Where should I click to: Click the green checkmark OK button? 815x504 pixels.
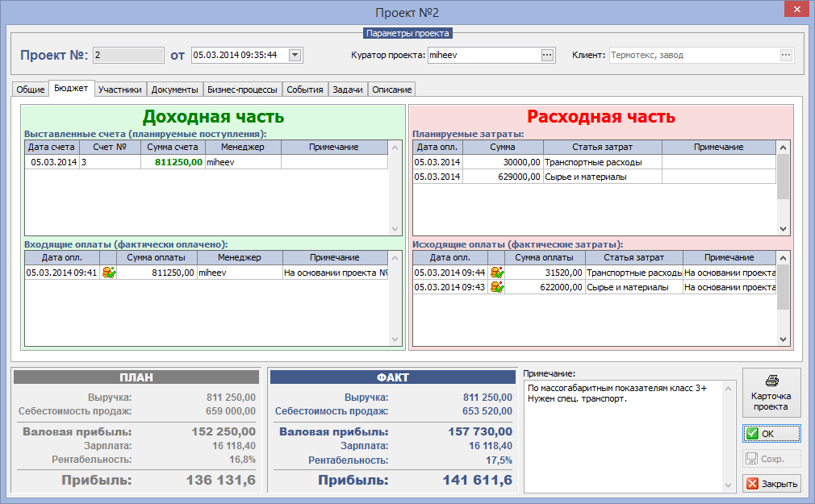tap(771, 433)
